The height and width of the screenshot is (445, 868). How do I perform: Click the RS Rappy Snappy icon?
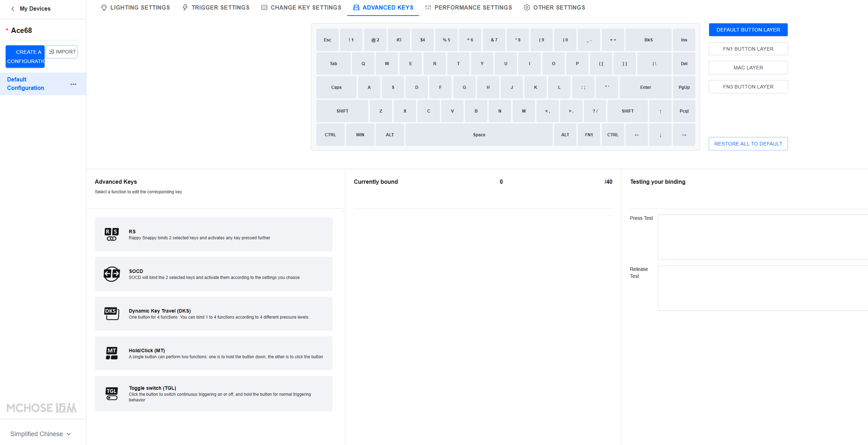coord(111,234)
